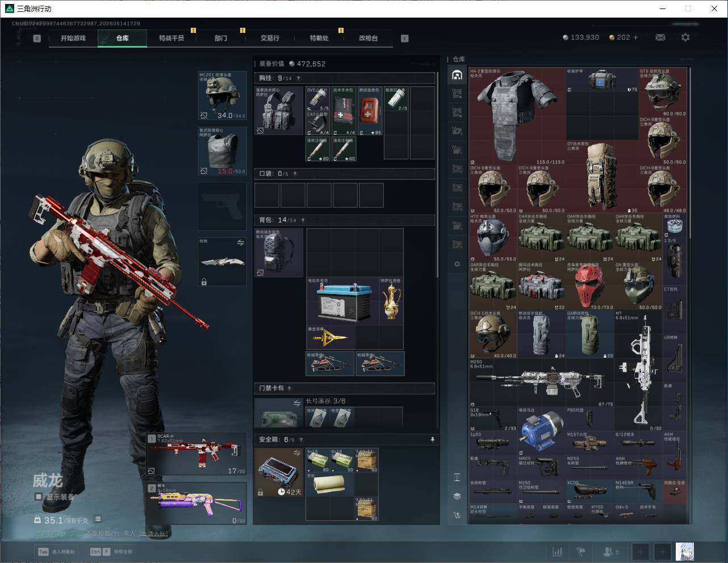Select the MC201 helmet slot
The height and width of the screenshot is (563, 728).
pyautogui.click(x=222, y=95)
